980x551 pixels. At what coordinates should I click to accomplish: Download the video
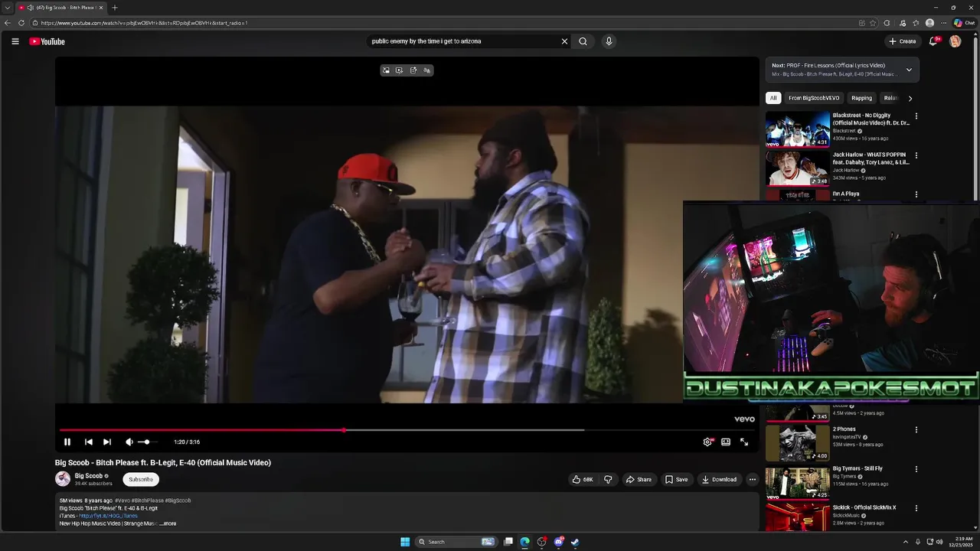pyautogui.click(x=719, y=480)
